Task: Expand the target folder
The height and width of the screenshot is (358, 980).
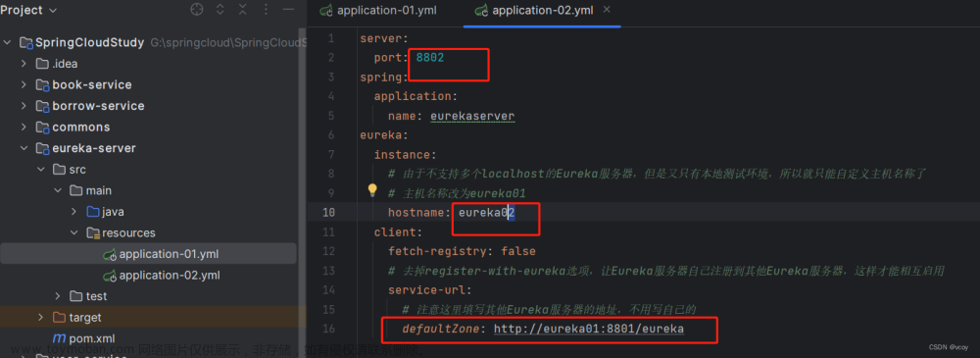Action: point(40,318)
